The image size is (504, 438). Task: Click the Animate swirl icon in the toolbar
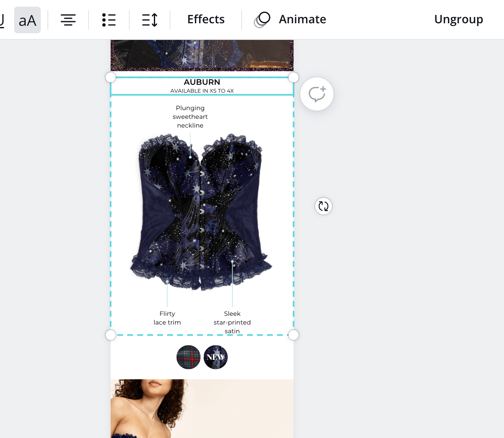(x=263, y=19)
